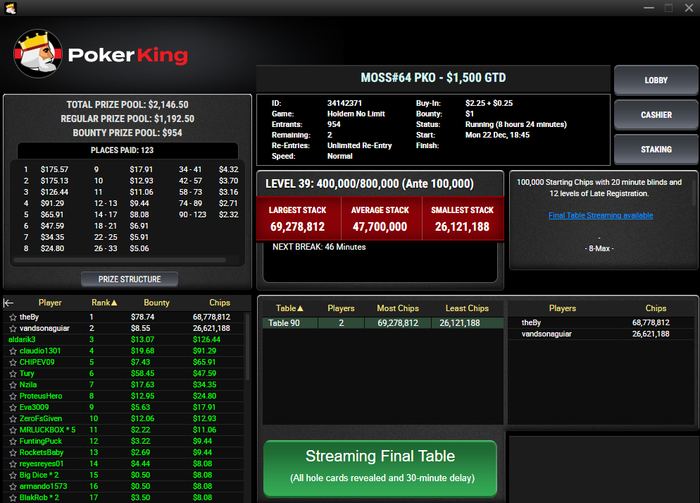This screenshot has height=503, width=700.
Task: Click NEXT BREAK: 46 Minutes text
Action: (319, 247)
